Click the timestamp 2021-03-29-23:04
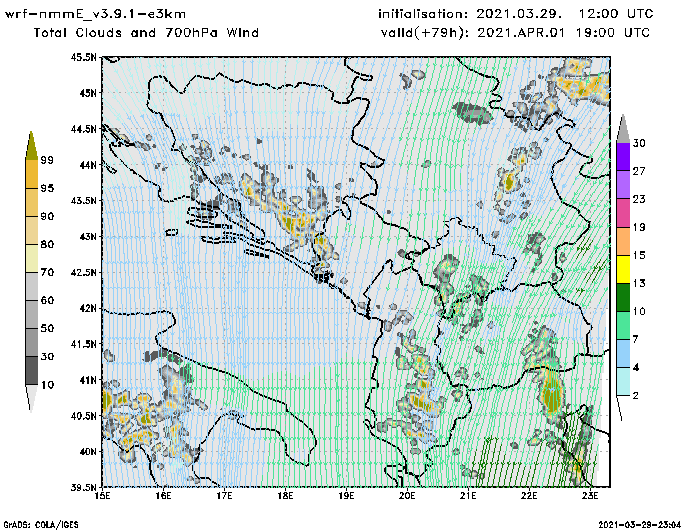Screen dimensions: 700x530 point(640,525)
